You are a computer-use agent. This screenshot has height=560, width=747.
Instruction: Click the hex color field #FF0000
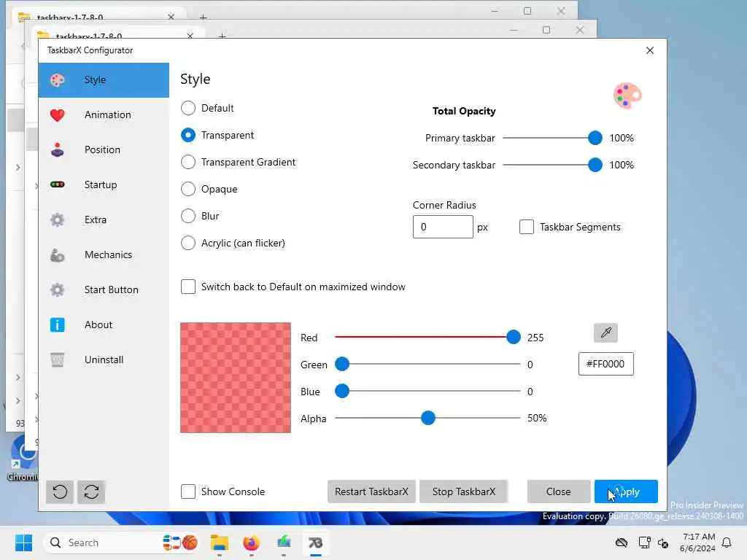click(606, 364)
